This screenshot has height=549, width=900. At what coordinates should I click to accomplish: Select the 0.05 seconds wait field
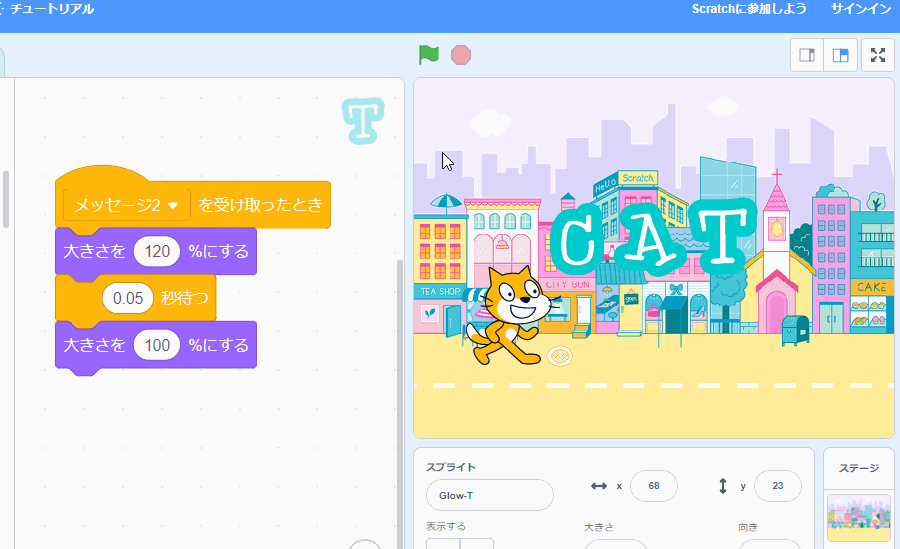click(x=127, y=298)
